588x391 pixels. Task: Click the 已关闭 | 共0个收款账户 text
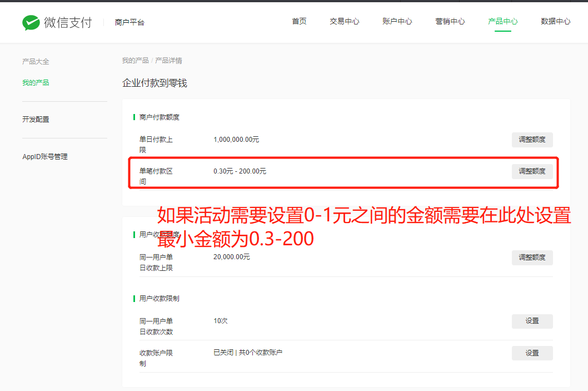pyautogui.click(x=248, y=353)
